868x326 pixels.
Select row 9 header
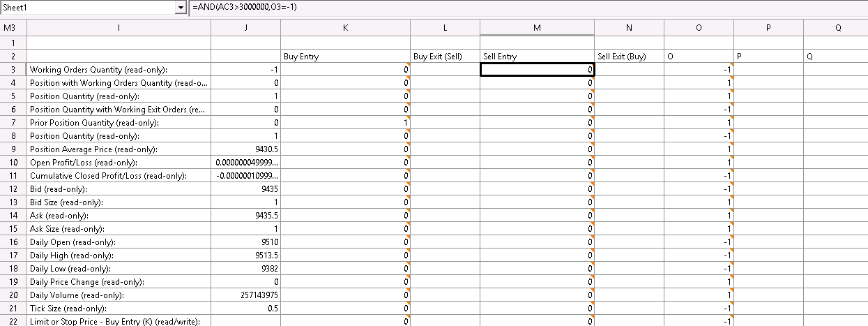click(13, 149)
